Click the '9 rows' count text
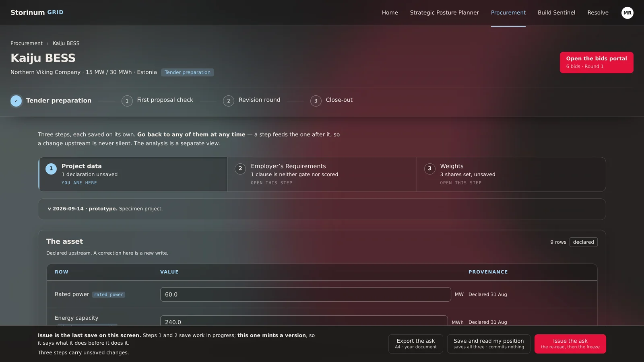Screen dimensions: 644x362 point(558,242)
